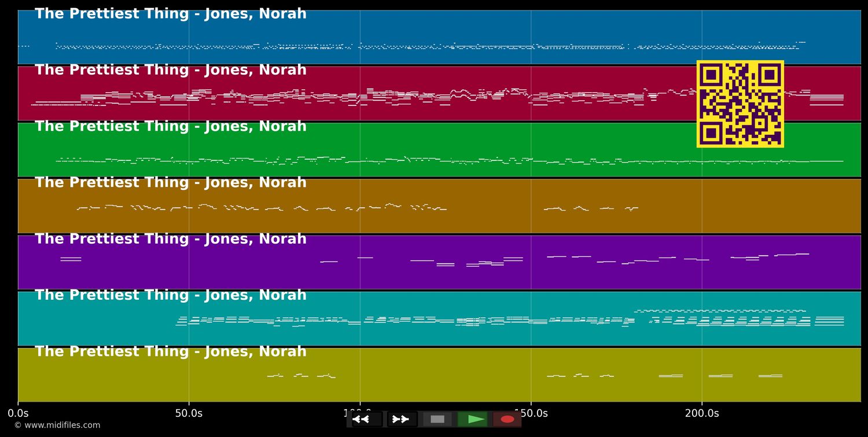Click the 150.0s time axis label
The width and height of the screenshot is (868, 437).
pos(531,413)
